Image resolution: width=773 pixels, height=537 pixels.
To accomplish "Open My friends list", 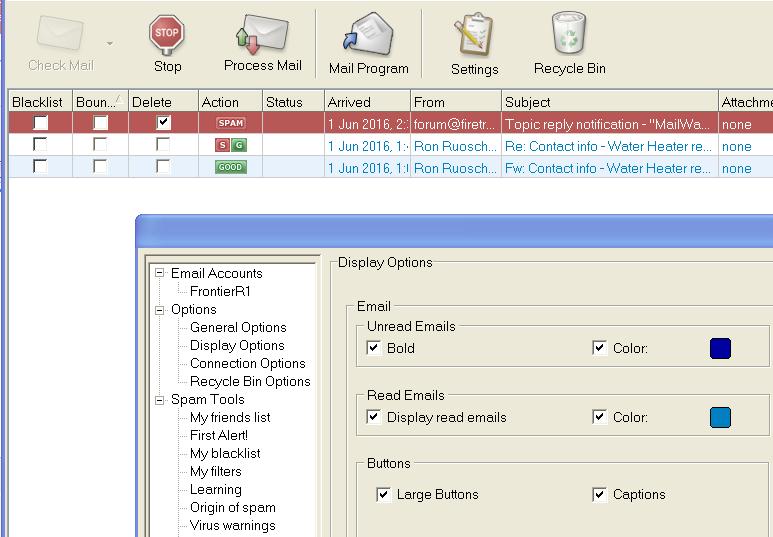I will [230, 418].
